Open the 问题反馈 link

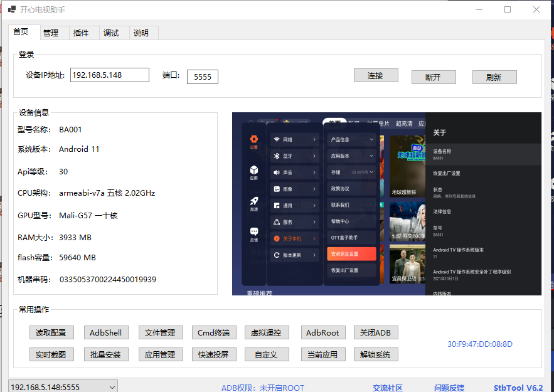pos(449,388)
